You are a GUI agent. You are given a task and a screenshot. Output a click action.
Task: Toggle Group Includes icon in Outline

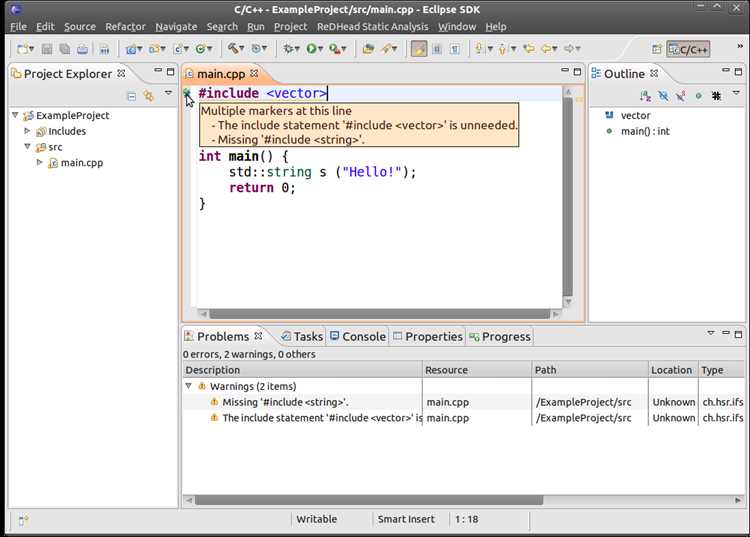pyautogui.click(x=716, y=96)
